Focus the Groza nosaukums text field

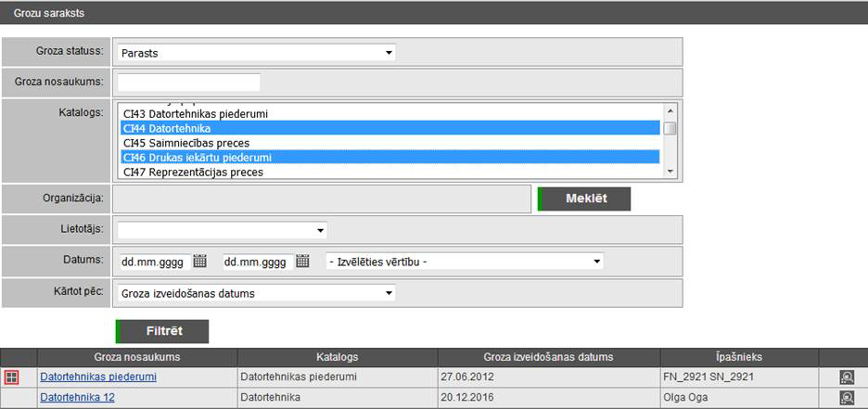click(188, 83)
